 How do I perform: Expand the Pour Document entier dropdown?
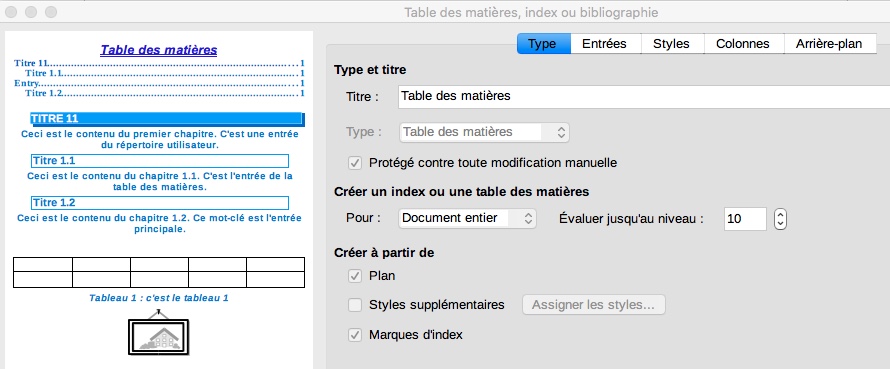[467, 218]
